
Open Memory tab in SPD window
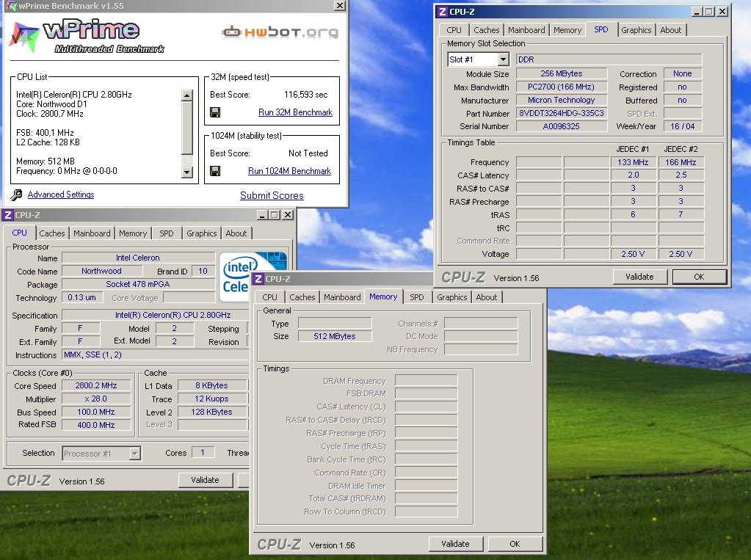tap(567, 29)
